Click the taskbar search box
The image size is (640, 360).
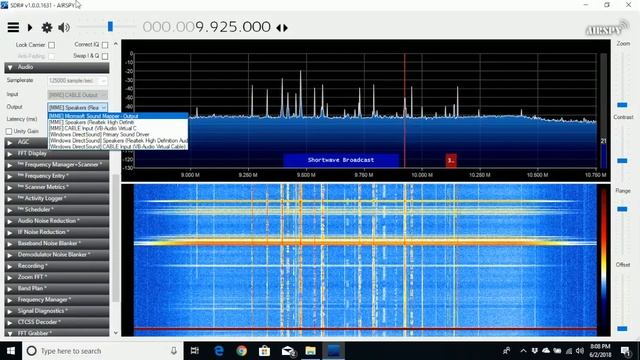click(x=102, y=351)
